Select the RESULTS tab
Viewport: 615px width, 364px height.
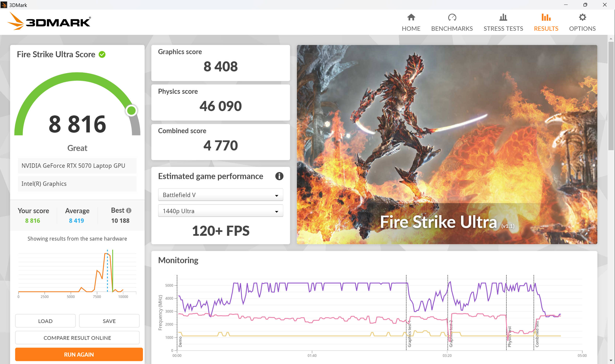546,23
